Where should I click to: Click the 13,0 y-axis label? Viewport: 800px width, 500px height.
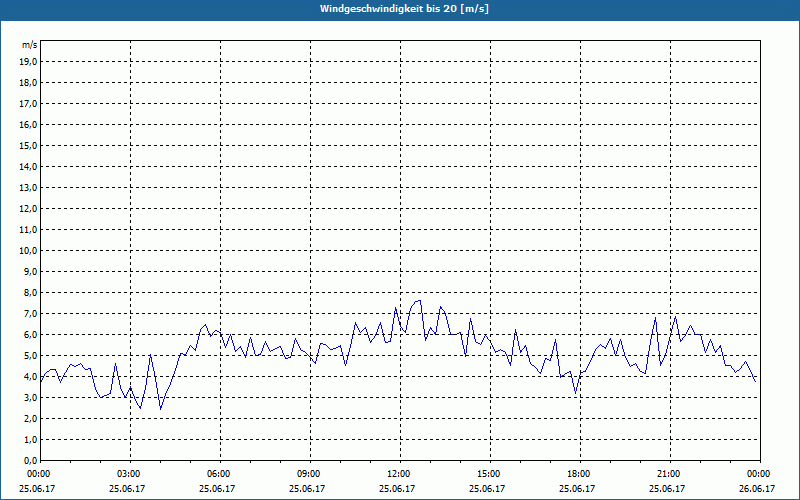coord(29,188)
